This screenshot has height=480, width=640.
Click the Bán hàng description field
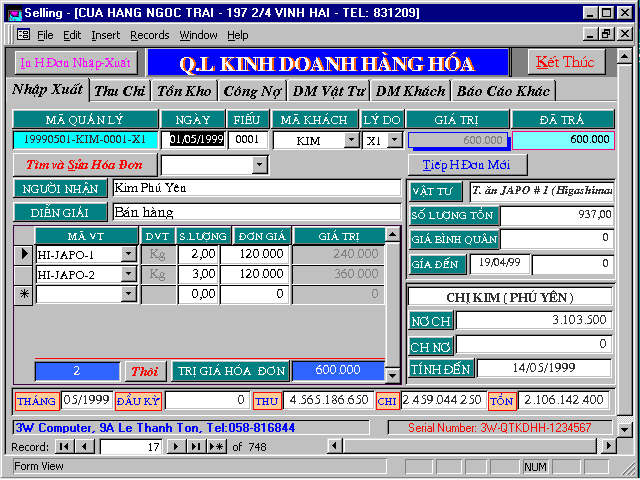point(257,213)
